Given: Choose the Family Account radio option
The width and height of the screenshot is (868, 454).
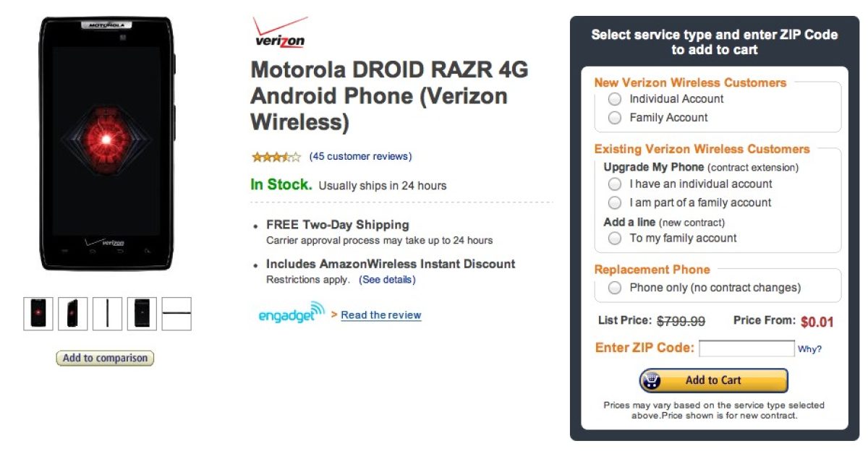Looking at the screenshot, I should pyautogui.click(x=615, y=118).
